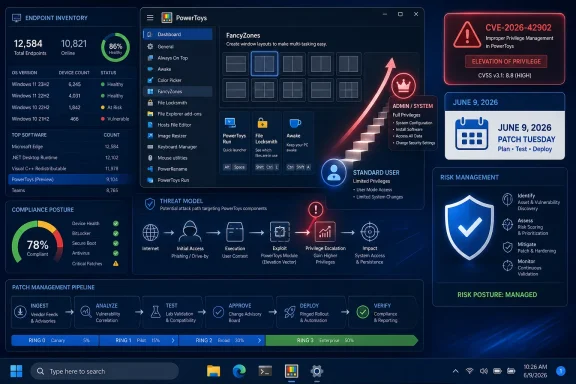Click the Impact target icon
The height and width of the screenshot is (384, 576).
tap(370, 232)
